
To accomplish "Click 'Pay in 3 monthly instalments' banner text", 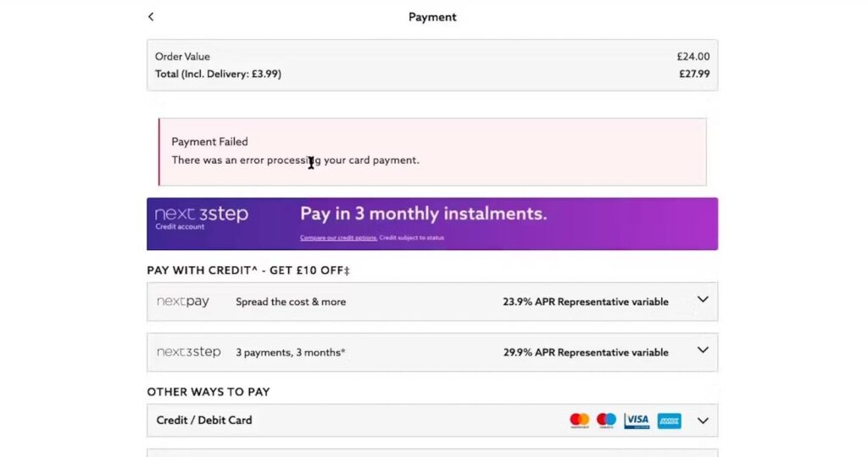I will 423,214.
